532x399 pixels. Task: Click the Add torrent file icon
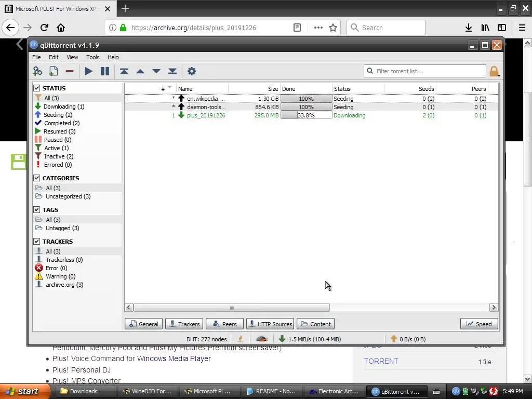click(x=54, y=71)
